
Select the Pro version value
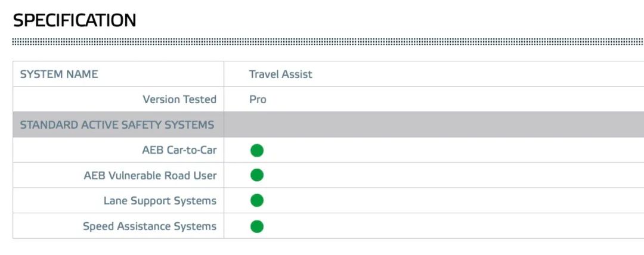pos(258,99)
